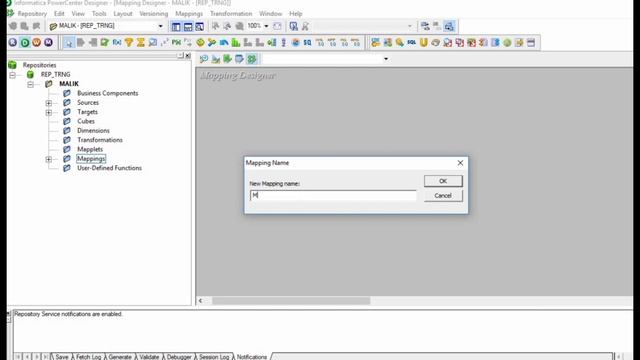Select Business Components in the tree
This screenshot has height=360, width=640.
[x=108, y=93]
